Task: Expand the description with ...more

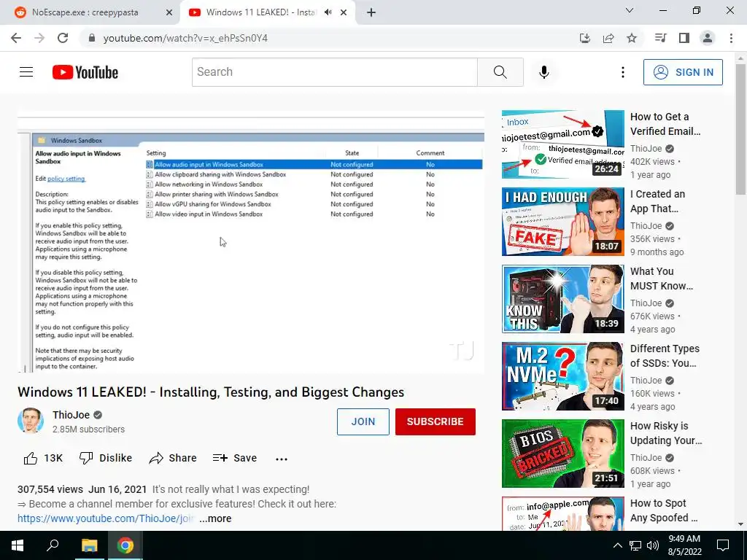Action: (215, 518)
